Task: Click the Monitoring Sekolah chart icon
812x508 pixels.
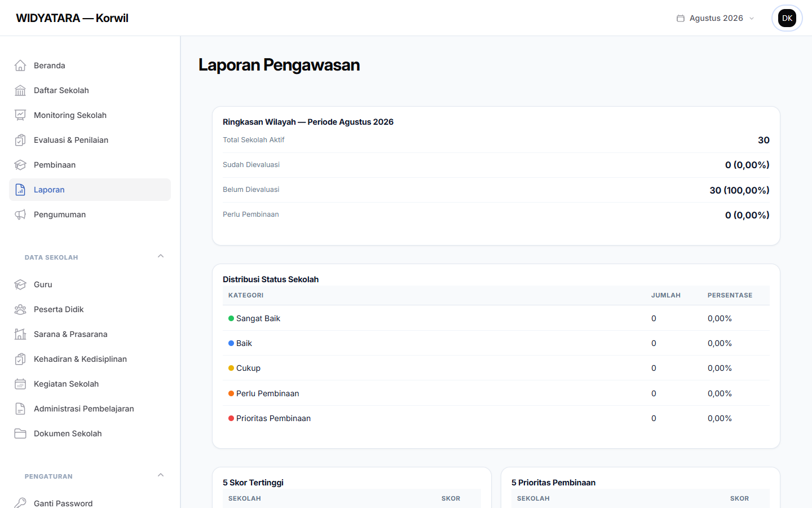Action: tap(20, 115)
